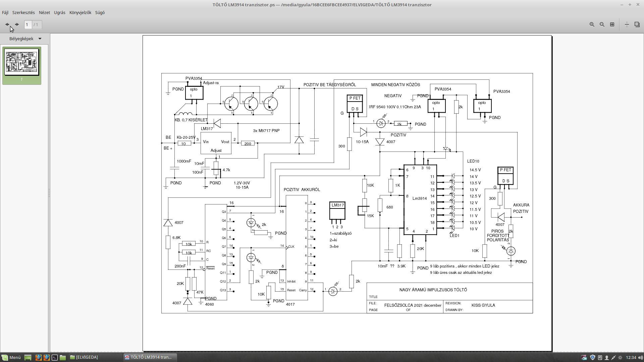Toggle continuous scrolling mode icon

coord(627,24)
